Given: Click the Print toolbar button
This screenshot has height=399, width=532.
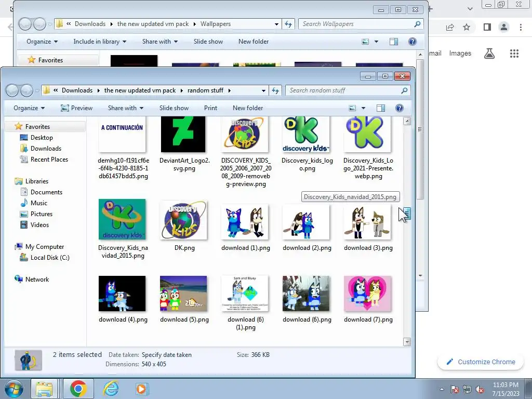Looking at the screenshot, I should 210,108.
